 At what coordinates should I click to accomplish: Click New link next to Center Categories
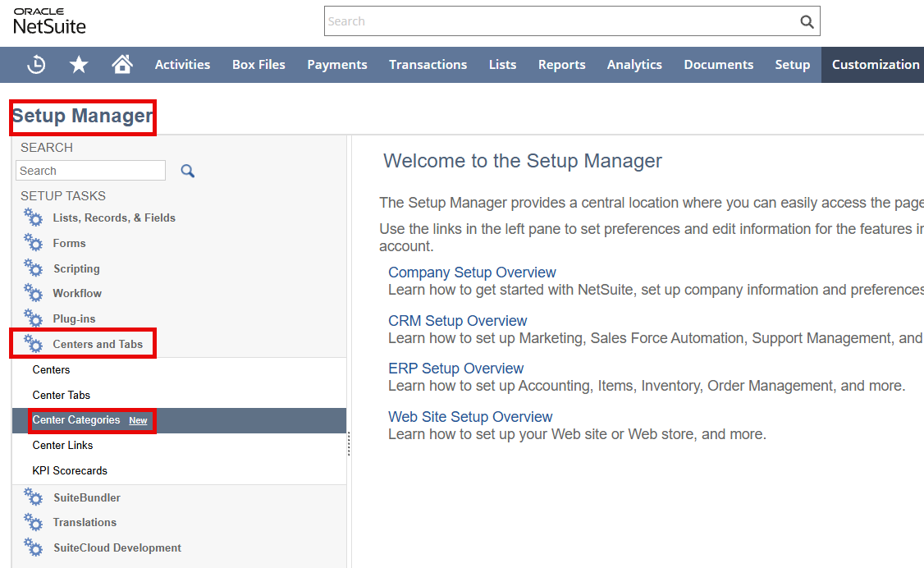[x=138, y=420]
